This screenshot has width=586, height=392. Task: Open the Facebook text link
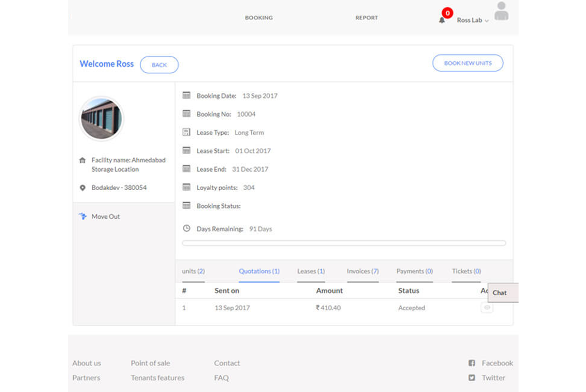(x=497, y=363)
